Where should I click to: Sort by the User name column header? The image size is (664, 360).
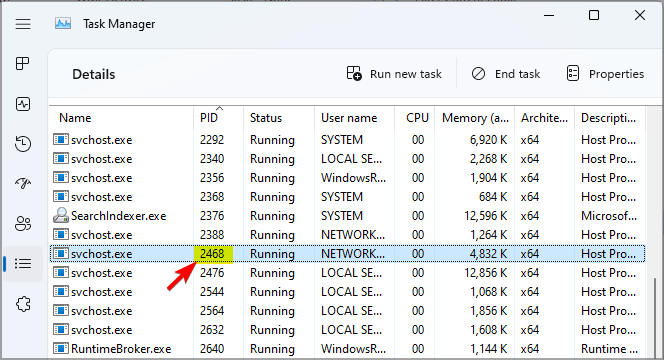[x=354, y=118]
